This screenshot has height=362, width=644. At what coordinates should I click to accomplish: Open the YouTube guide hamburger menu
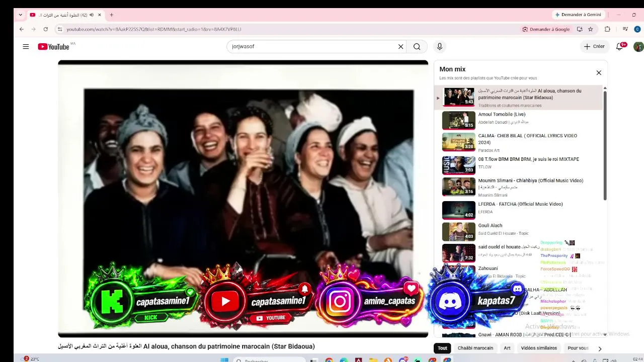click(26, 47)
